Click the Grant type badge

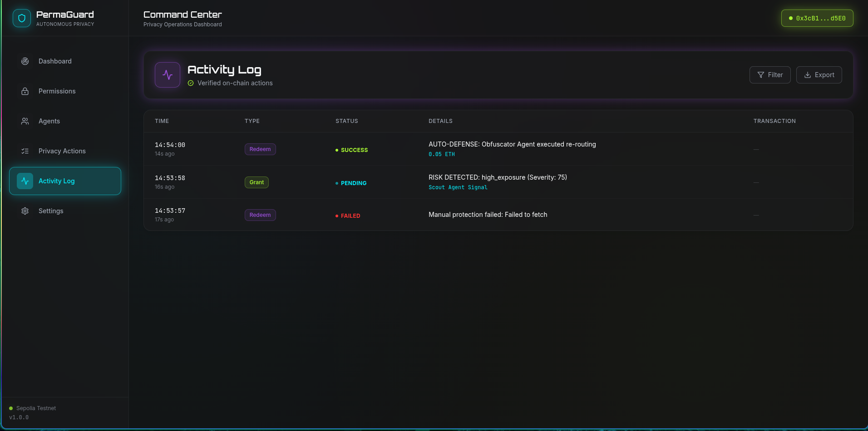[x=256, y=182]
